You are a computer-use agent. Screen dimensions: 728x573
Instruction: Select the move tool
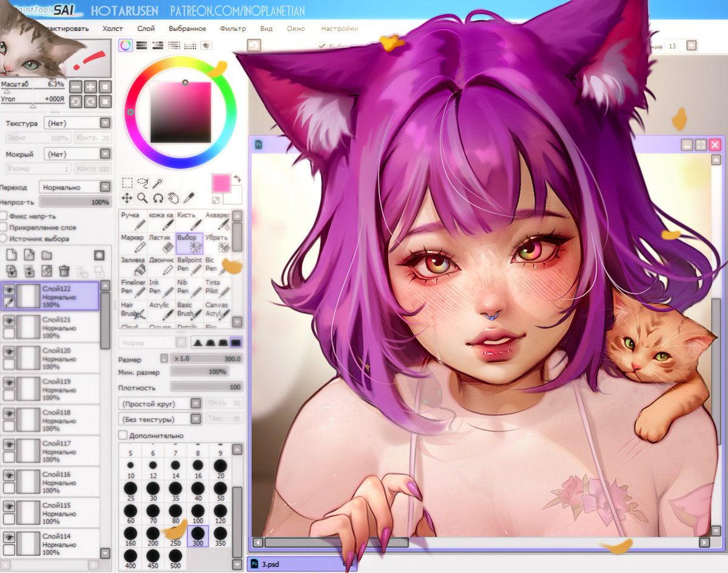[x=127, y=198]
